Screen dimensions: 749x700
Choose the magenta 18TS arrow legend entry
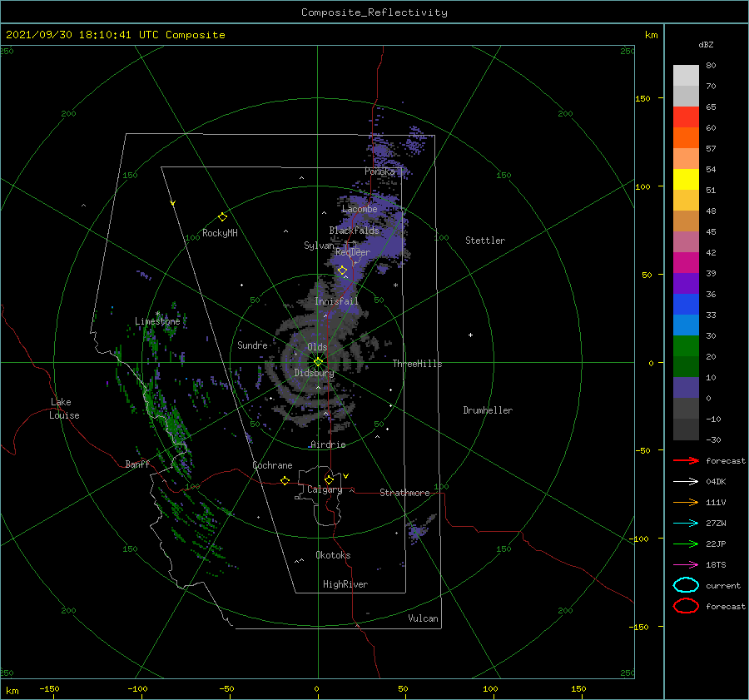[x=686, y=565]
